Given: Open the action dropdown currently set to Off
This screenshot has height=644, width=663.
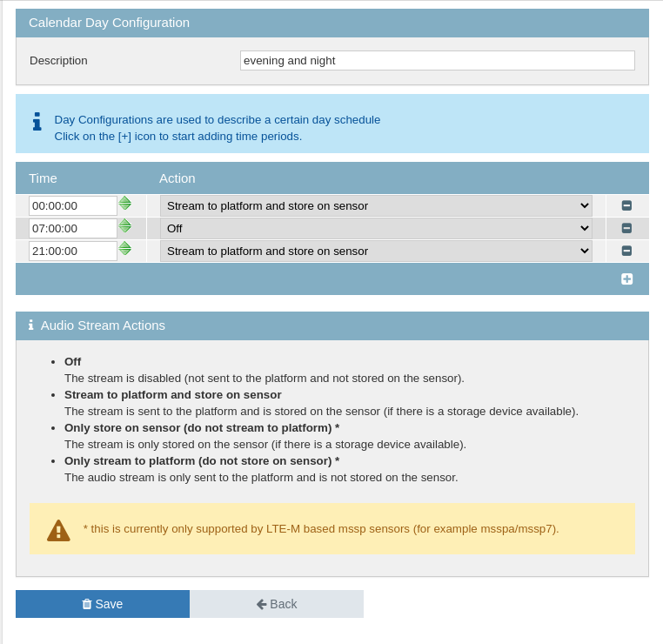Looking at the screenshot, I should coord(376,228).
